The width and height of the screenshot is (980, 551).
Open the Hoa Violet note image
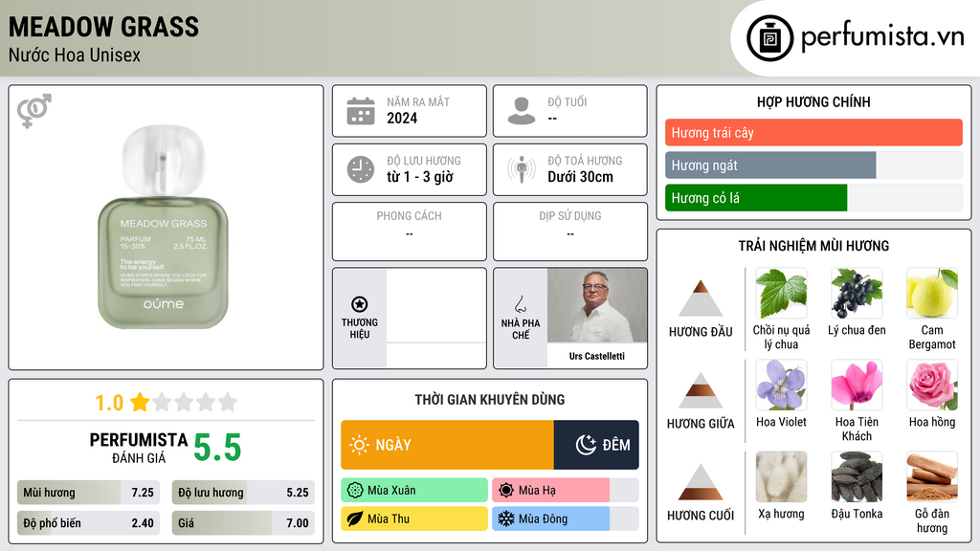coord(781,386)
